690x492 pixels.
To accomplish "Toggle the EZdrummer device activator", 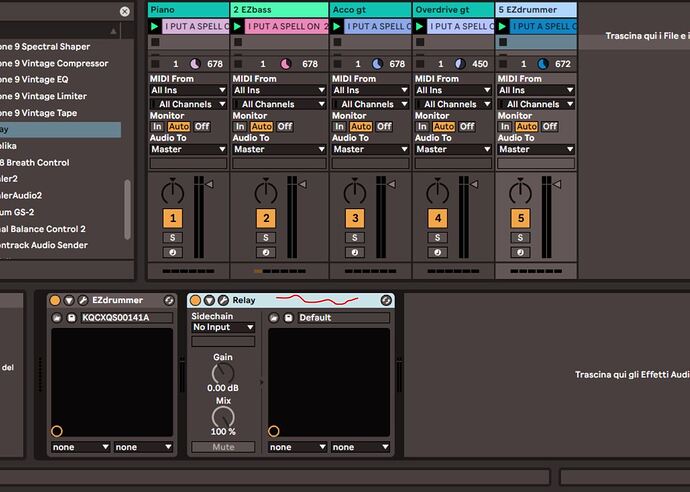I will (x=55, y=300).
